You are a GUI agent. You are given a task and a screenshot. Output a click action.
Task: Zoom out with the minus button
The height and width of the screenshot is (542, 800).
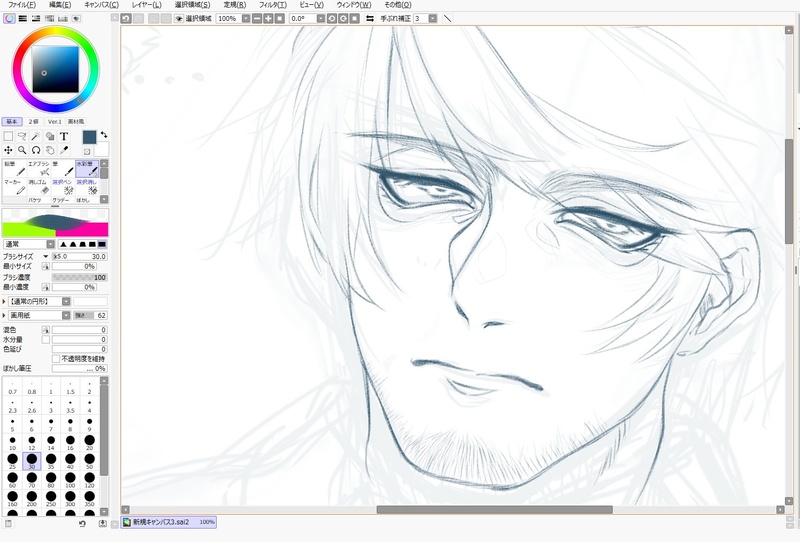coord(257,18)
